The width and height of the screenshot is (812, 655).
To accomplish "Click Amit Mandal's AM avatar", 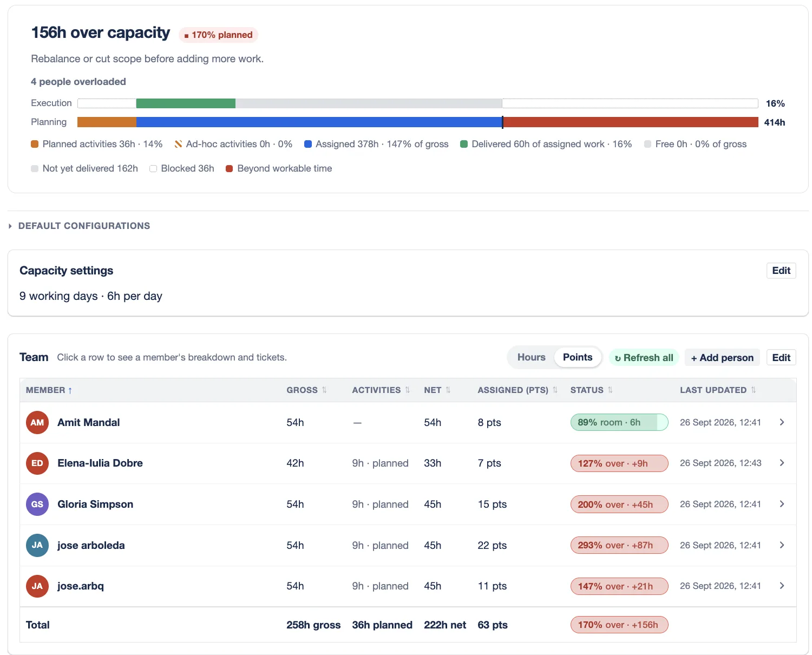I will (37, 422).
